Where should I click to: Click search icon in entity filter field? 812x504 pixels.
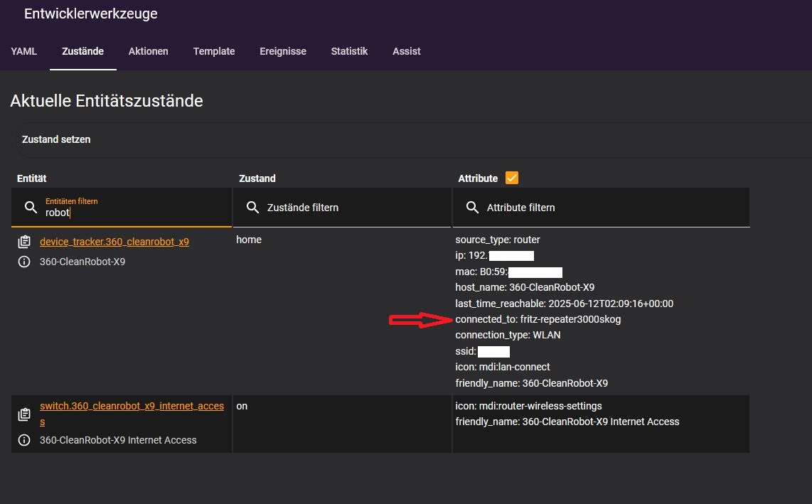pyautogui.click(x=31, y=208)
